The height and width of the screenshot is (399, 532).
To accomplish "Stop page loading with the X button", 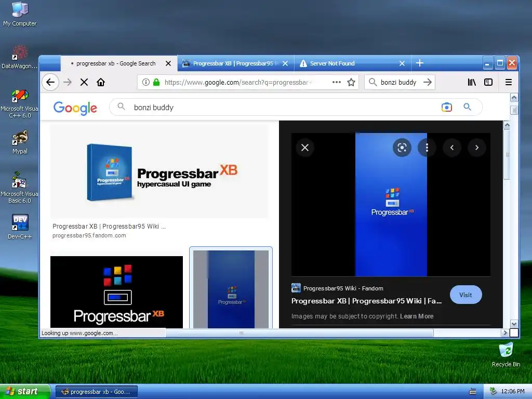I will 84,82.
